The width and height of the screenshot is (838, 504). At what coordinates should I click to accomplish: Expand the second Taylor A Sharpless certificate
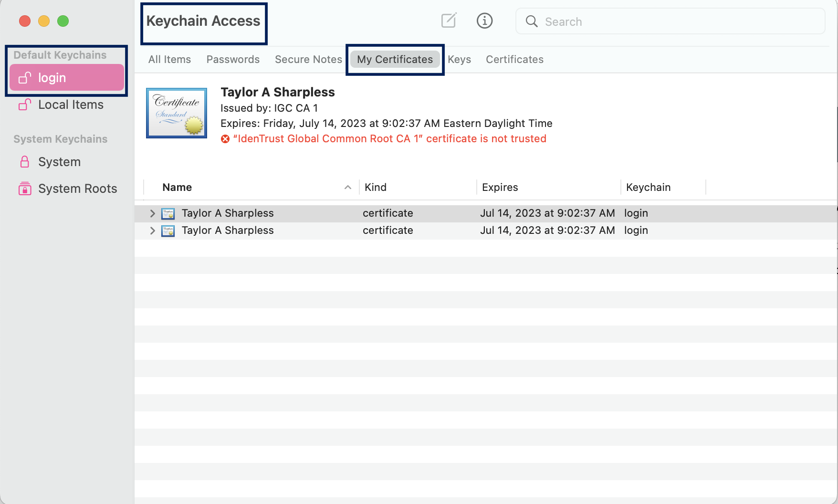(152, 231)
